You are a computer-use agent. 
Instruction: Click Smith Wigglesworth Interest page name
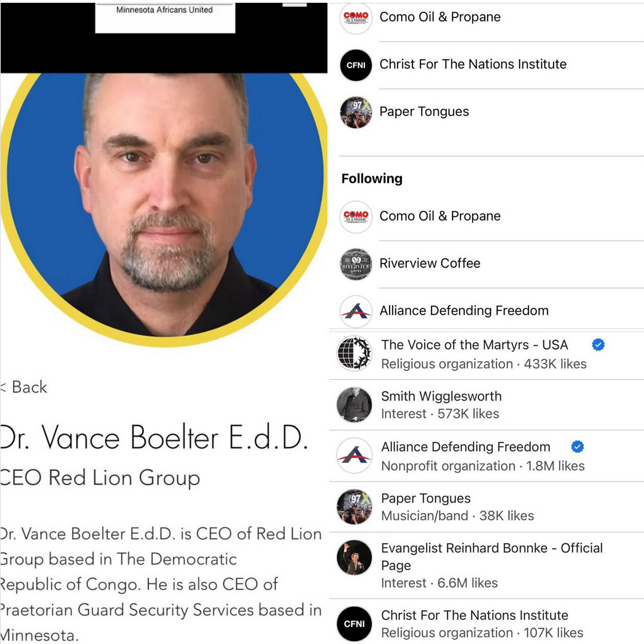441,396
